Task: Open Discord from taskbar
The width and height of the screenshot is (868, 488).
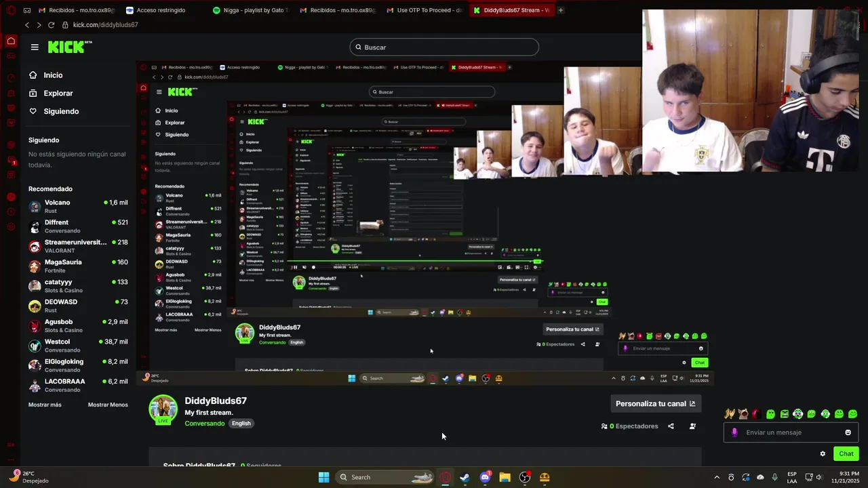Action: 485,477
